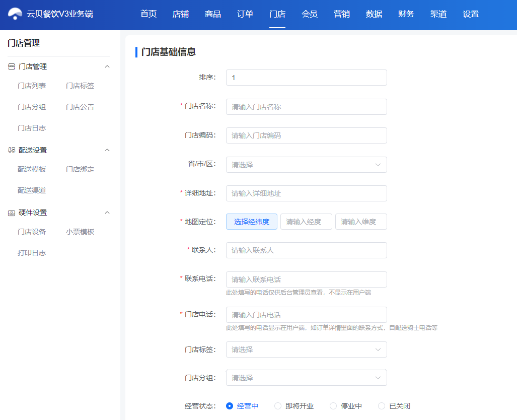The height and width of the screenshot is (420, 517).
Task: Open 打印日志 in the sidebar
Action: coord(32,253)
